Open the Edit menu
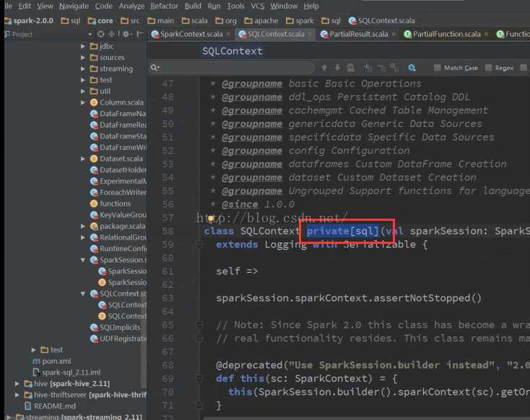530x420 pixels. [x=25, y=6]
